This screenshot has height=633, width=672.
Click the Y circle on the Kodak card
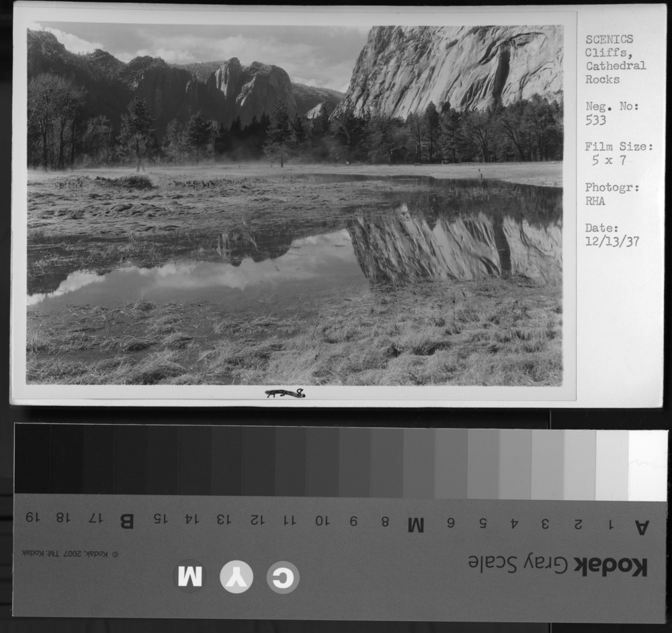237,577
